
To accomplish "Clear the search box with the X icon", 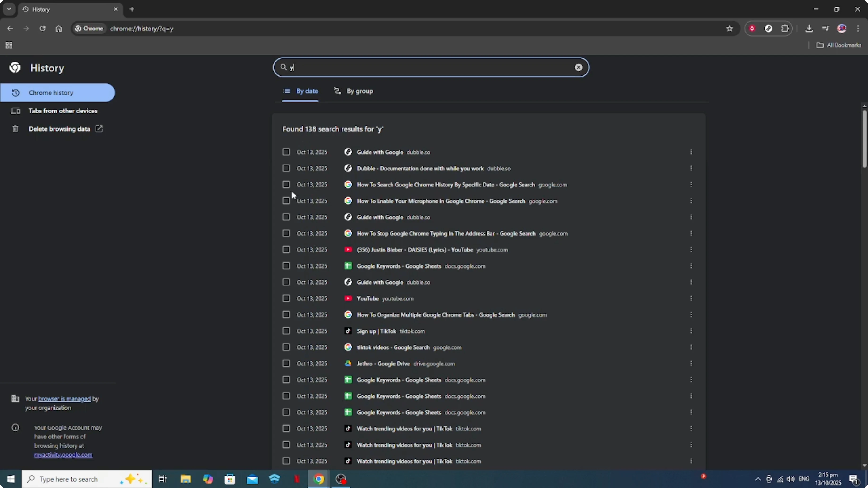I will tap(579, 67).
